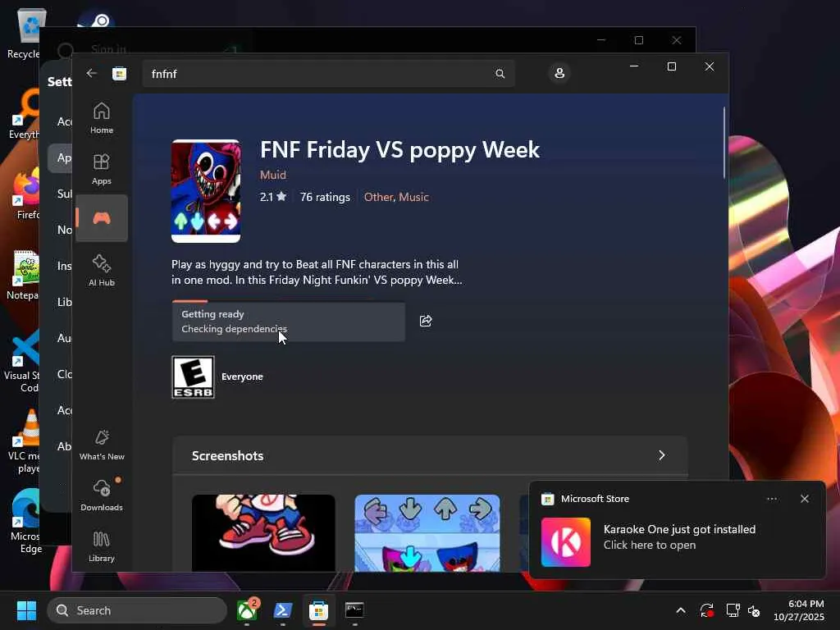Click the Getting ready progress button
This screenshot has width=840, height=630.
pos(288,322)
